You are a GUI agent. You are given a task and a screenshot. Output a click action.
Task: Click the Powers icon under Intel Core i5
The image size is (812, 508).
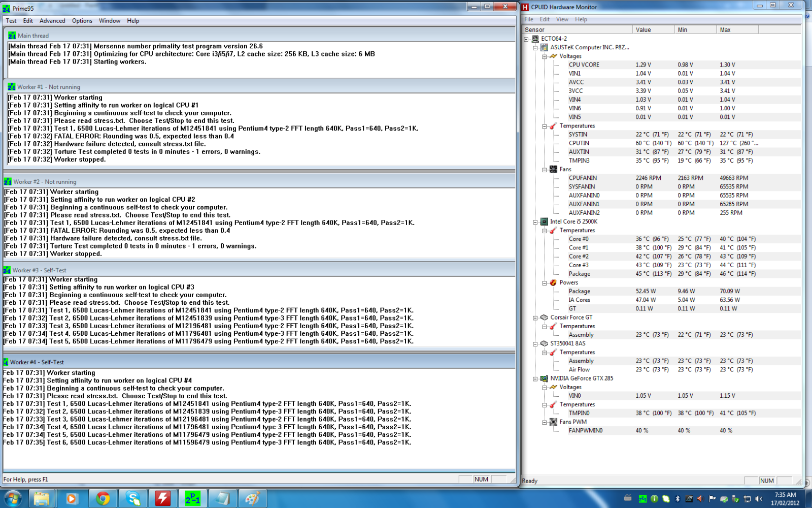pyautogui.click(x=553, y=282)
